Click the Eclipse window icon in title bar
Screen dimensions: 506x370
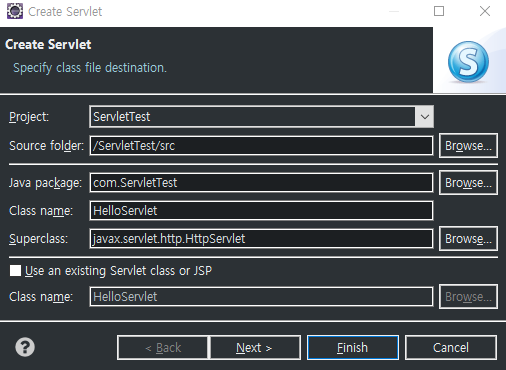pyautogui.click(x=15, y=11)
